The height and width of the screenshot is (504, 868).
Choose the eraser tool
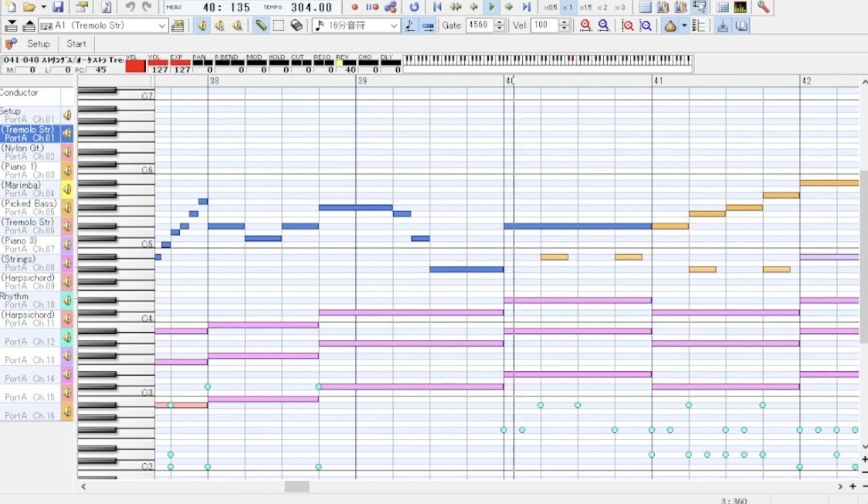297,26
